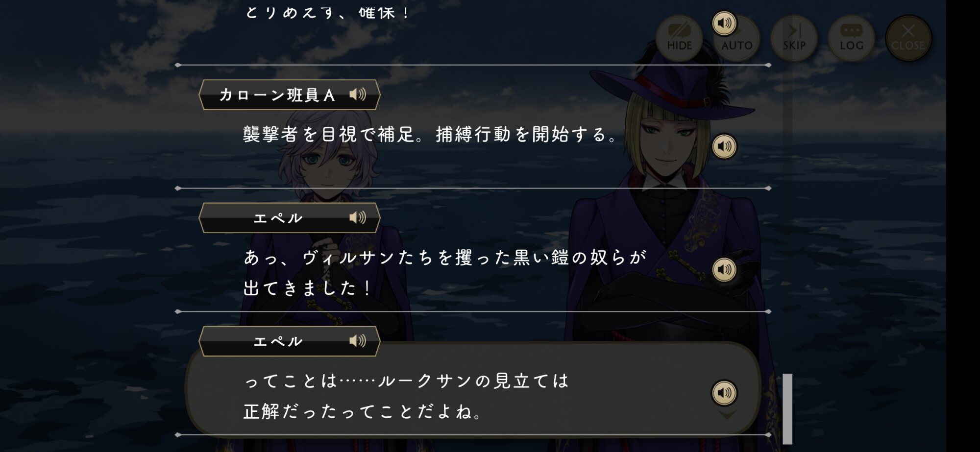Click the backlog scrollbar handle
The image size is (980, 452).
(787, 409)
